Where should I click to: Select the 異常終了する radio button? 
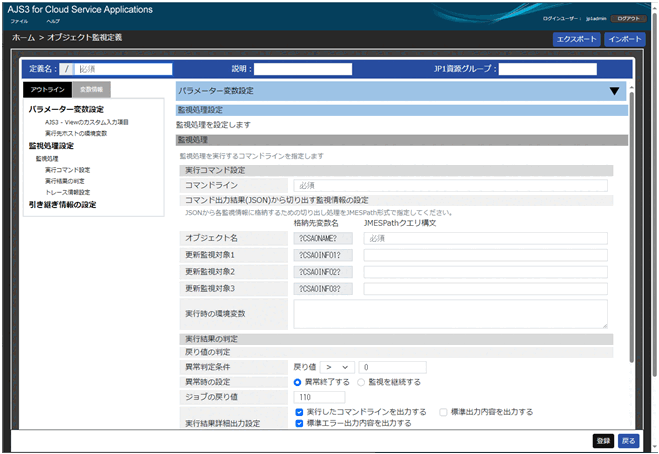[x=298, y=382]
